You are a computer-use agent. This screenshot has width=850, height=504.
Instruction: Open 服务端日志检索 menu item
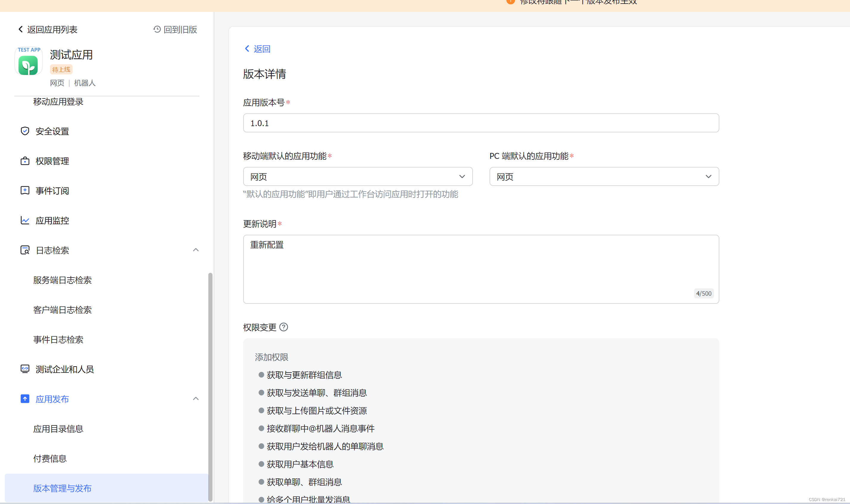pos(62,280)
